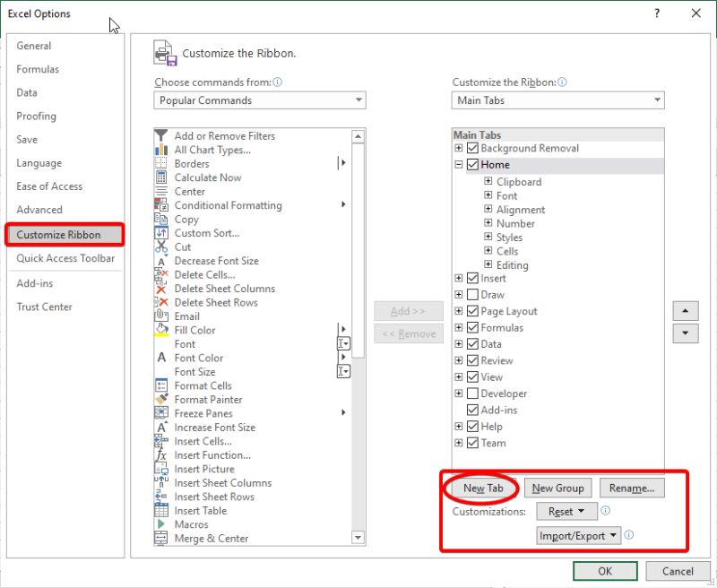Open the Popular Commands dropdown
This screenshot has width=717, height=588.
tap(258, 100)
